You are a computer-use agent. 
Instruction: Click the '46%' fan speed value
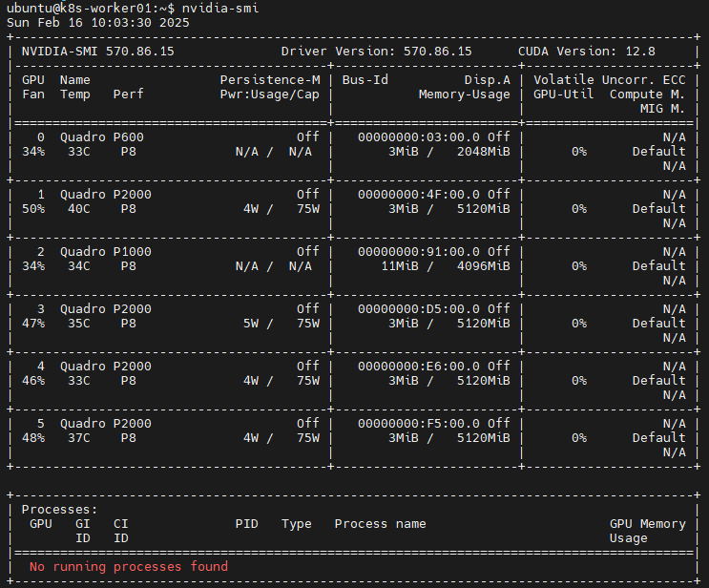pyautogui.click(x=33, y=381)
